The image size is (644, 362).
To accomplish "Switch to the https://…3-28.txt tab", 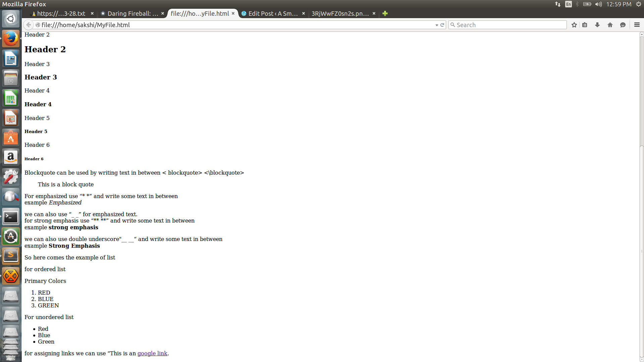I will [x=60, y=13].
